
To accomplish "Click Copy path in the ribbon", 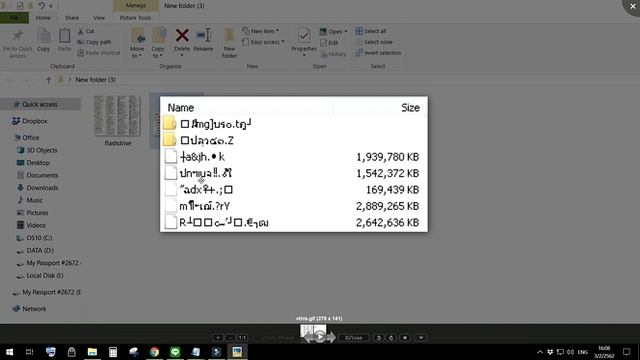I will [94, 42].
